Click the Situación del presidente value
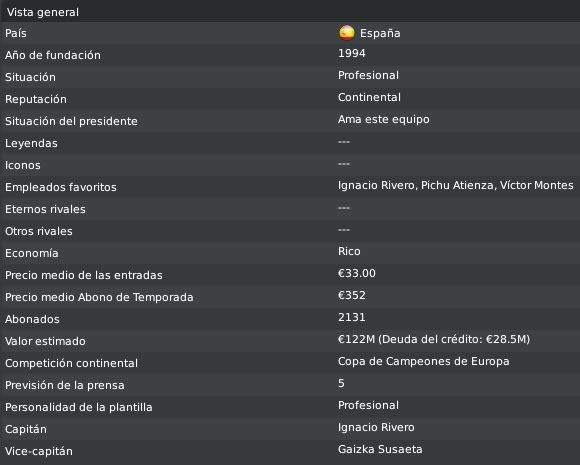580x465 pixels. pos(384,119)
